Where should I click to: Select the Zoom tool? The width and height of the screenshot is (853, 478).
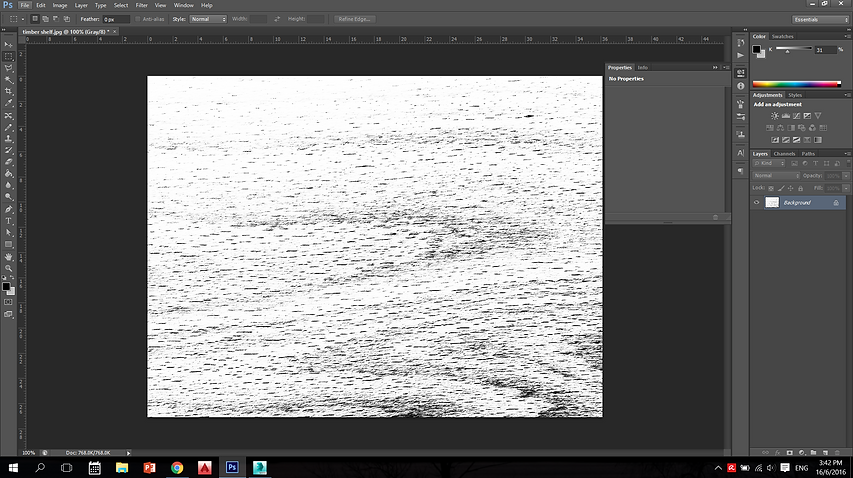click(x=9, y=268)
